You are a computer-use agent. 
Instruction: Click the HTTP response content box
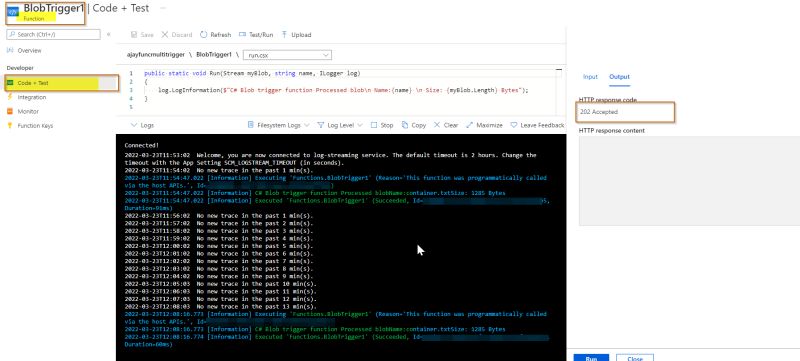689,180
